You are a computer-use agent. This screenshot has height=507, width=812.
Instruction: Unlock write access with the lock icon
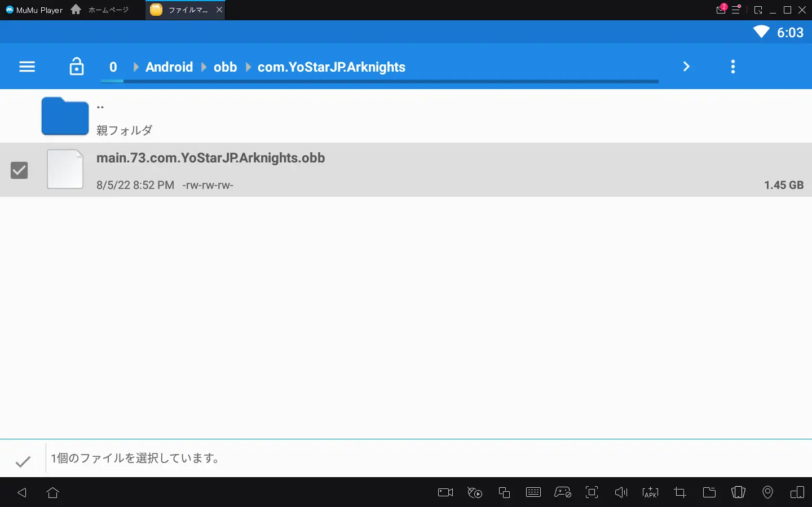(76, 66)
